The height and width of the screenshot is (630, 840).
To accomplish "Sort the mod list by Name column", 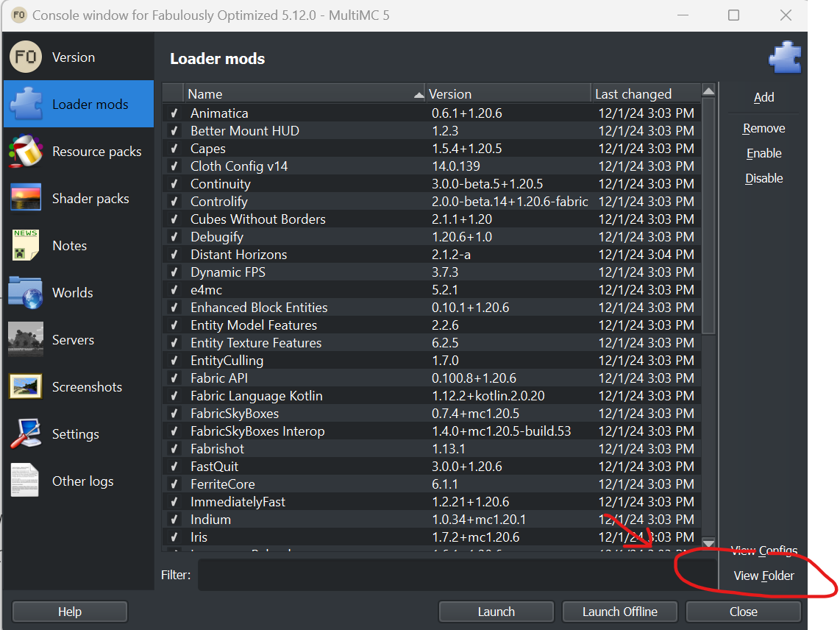I will (x=305, y=93).
